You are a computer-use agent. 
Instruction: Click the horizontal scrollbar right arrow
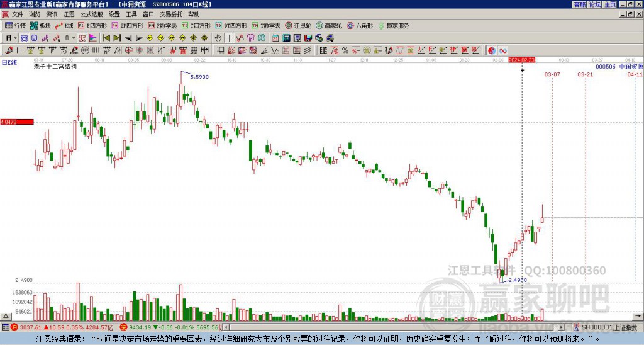562,327
